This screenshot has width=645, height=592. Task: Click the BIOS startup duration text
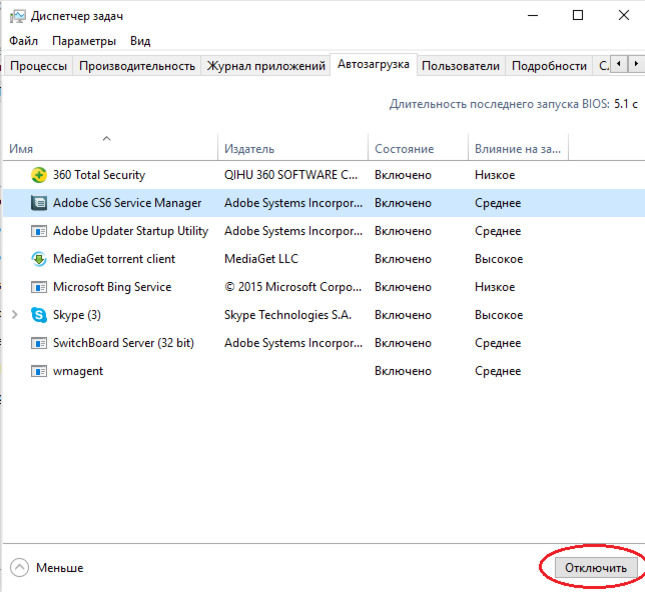(514, 104)
